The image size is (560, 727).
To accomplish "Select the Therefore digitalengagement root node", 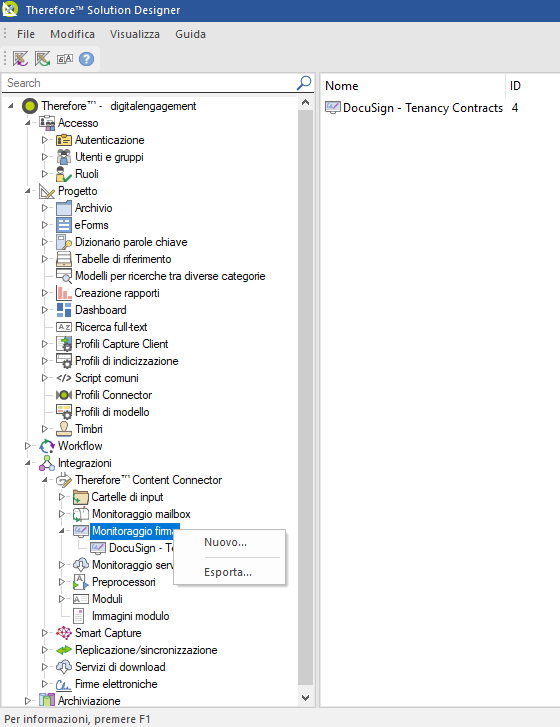I will pos(119,106).
